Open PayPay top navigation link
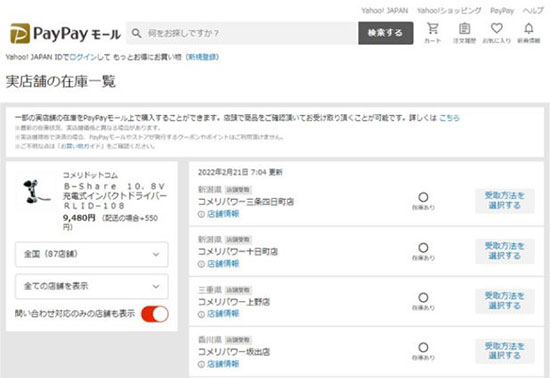This screenshot has width=550, height=378. point(502,11)
